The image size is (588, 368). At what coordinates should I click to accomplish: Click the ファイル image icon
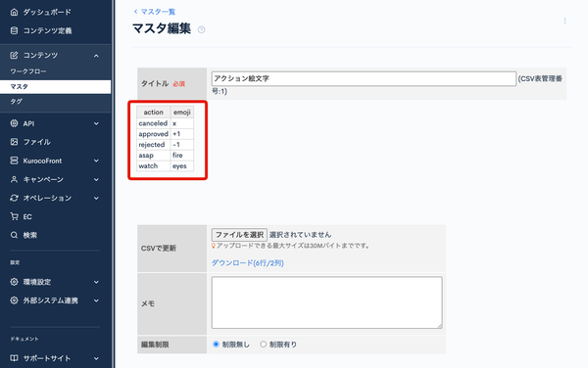tap(14, 142)
